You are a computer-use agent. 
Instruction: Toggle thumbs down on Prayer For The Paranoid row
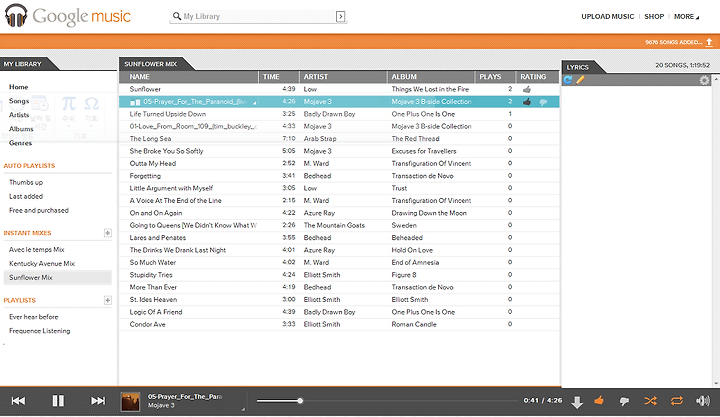543,102
